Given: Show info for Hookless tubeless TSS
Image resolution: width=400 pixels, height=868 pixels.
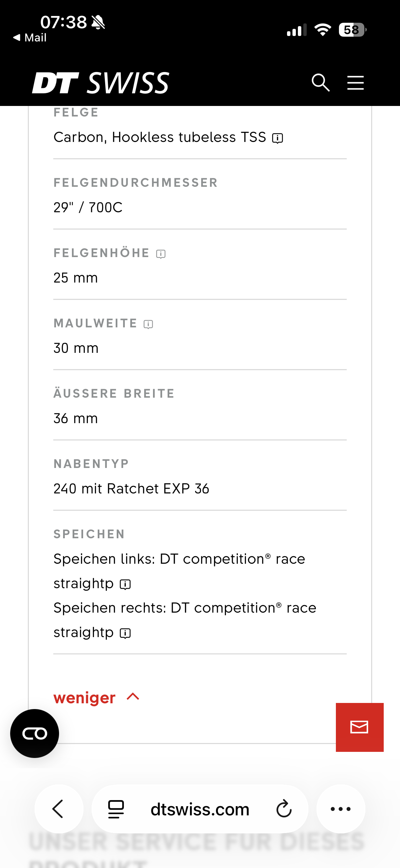Looking at the screenshot, I should (278, 138).
